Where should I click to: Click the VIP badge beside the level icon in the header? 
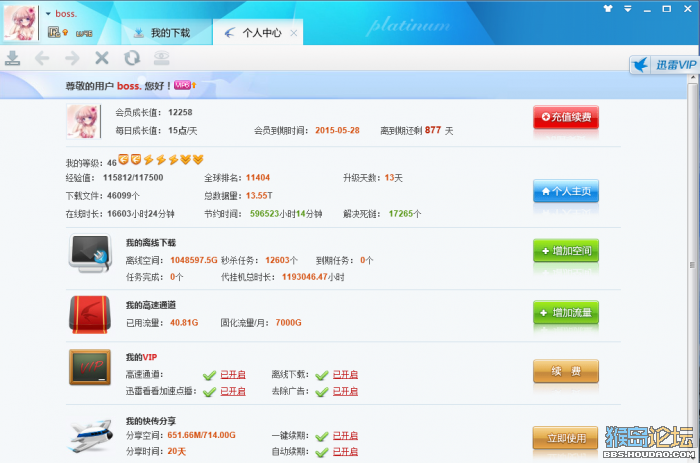[84, 33]
